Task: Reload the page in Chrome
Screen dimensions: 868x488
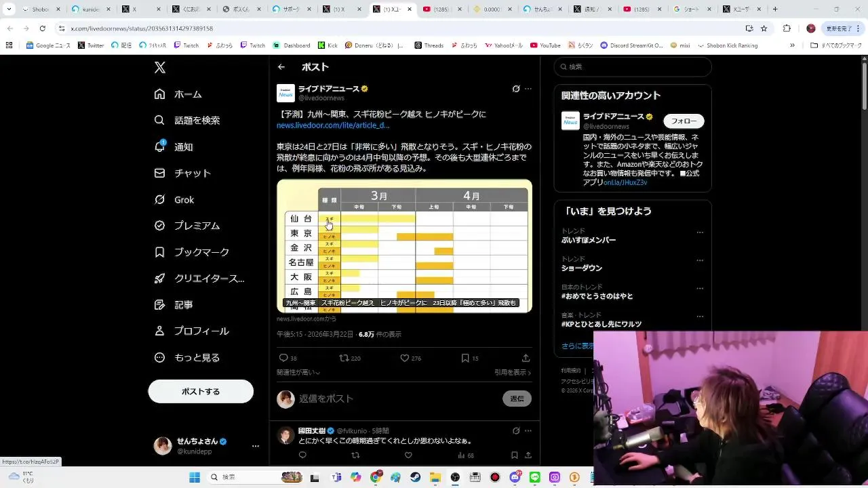Action: [42, 28]
